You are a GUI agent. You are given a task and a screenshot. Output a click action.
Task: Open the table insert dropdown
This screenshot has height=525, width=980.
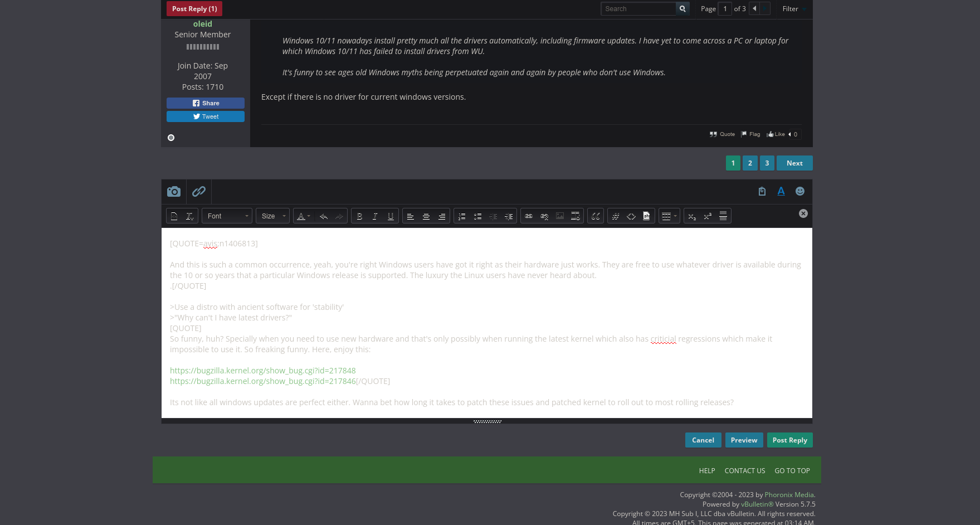click(x=669, y=216)
